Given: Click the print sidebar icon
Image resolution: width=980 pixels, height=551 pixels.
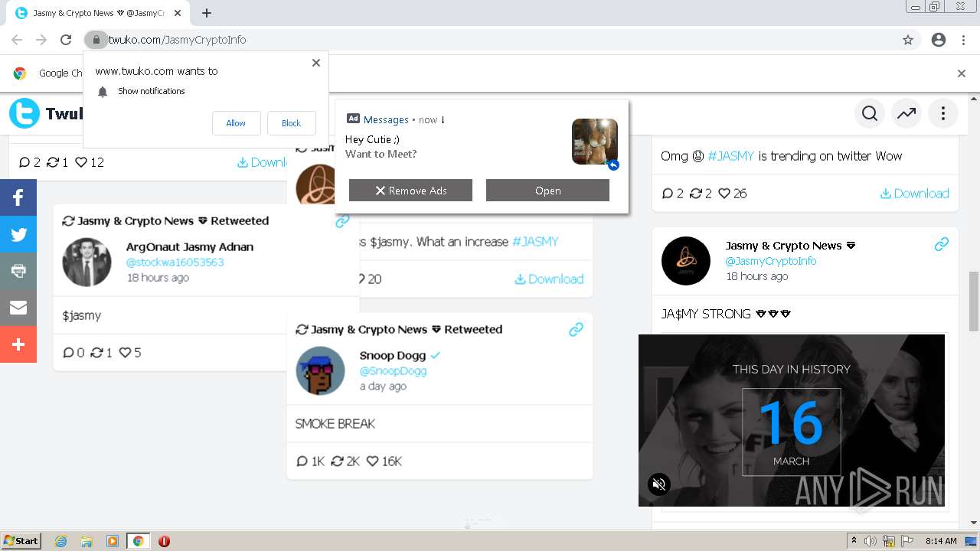Looking at the screenshot, I should [18, 271].
